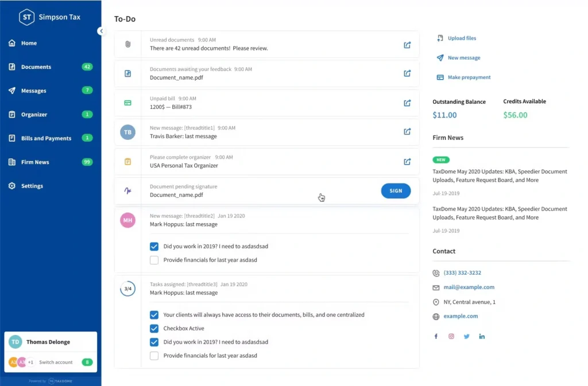Screen dimensions: 588x386
Task: Collapse the sidebar with the chevron arrow
Action: click(102, 31)
